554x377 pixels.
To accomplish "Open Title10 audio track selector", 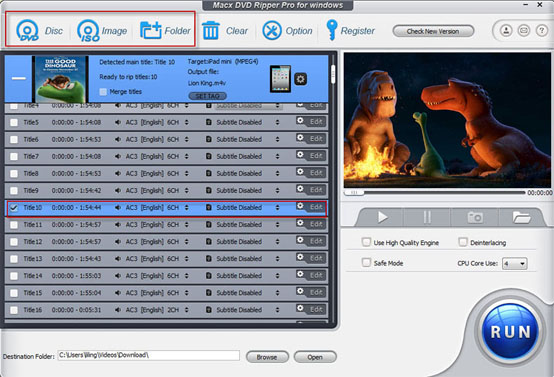I will click(187, 207).
